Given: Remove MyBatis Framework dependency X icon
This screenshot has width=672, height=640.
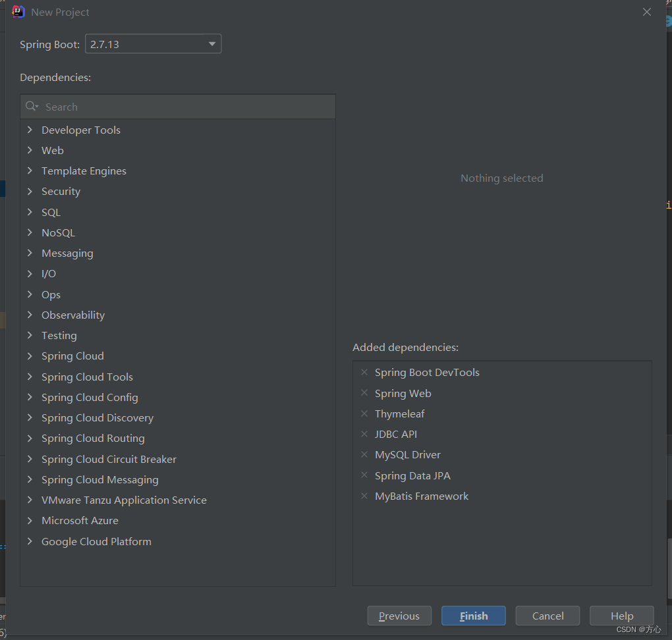Looking at the screenshot, I should [x=364, y=496].
